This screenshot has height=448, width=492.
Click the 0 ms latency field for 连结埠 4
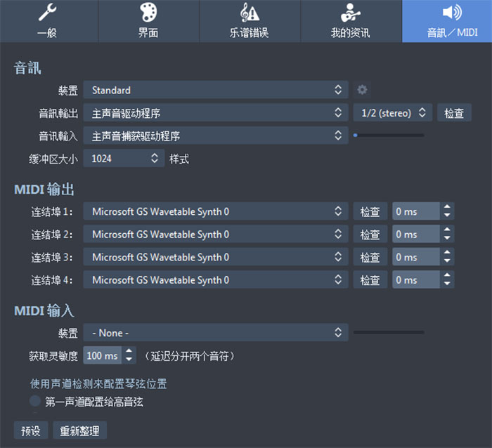(x=416, y=279)
